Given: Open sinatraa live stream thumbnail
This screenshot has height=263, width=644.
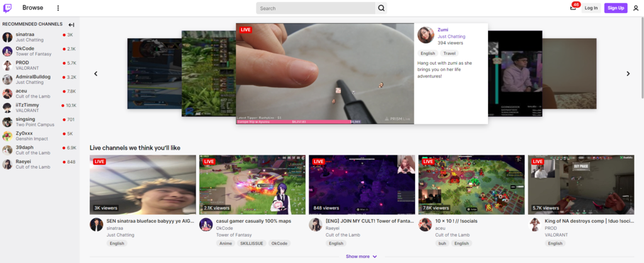Looking at the screenshot, I should [x=143, y=184].
